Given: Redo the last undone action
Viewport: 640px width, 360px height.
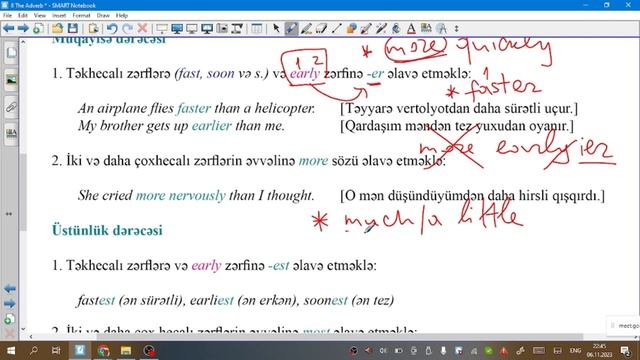Looking at the screenshot, I should click(x=127, y=29).
